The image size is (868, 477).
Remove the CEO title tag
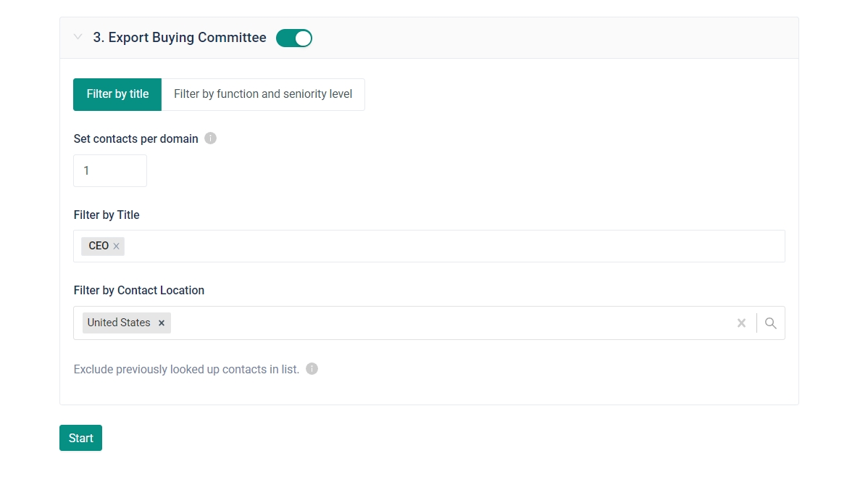tap(116, 246)
